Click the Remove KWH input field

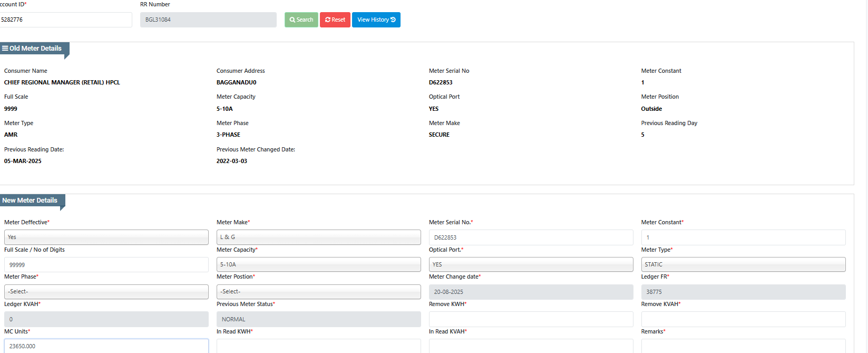[x=531, y=319]
